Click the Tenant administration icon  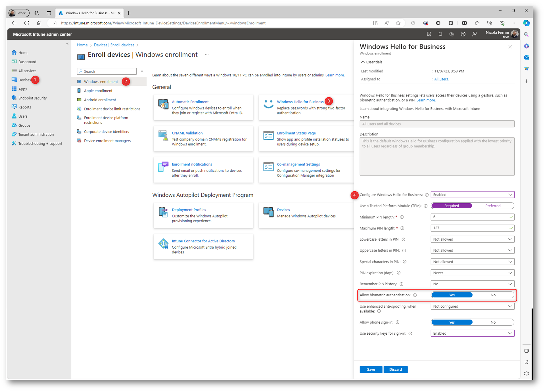pyautogui.click(x=14, y=134)
